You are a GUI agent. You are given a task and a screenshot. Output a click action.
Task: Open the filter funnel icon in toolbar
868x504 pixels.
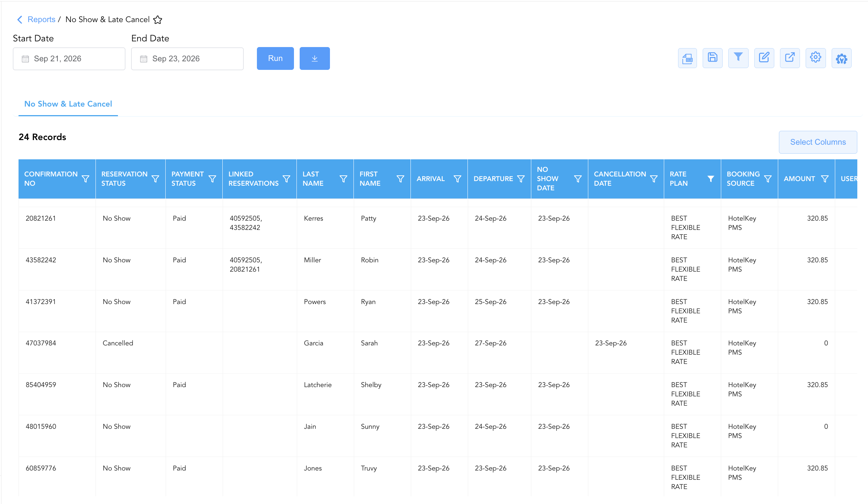pos(738,58)
